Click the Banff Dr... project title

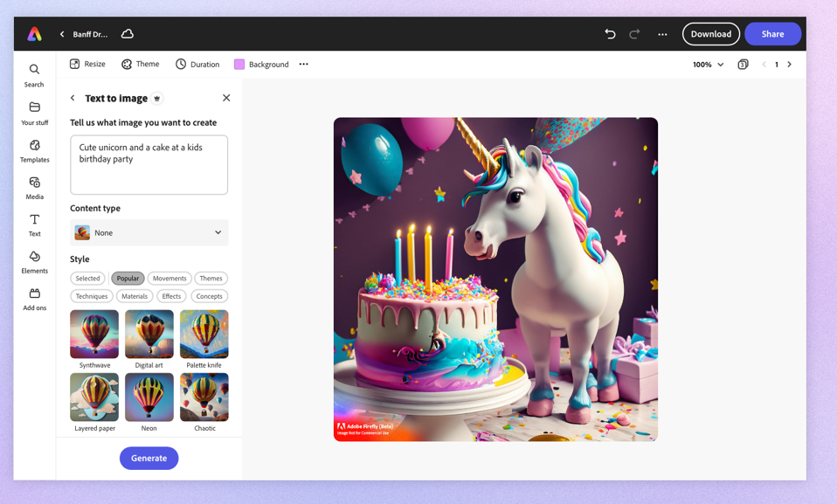90,34
